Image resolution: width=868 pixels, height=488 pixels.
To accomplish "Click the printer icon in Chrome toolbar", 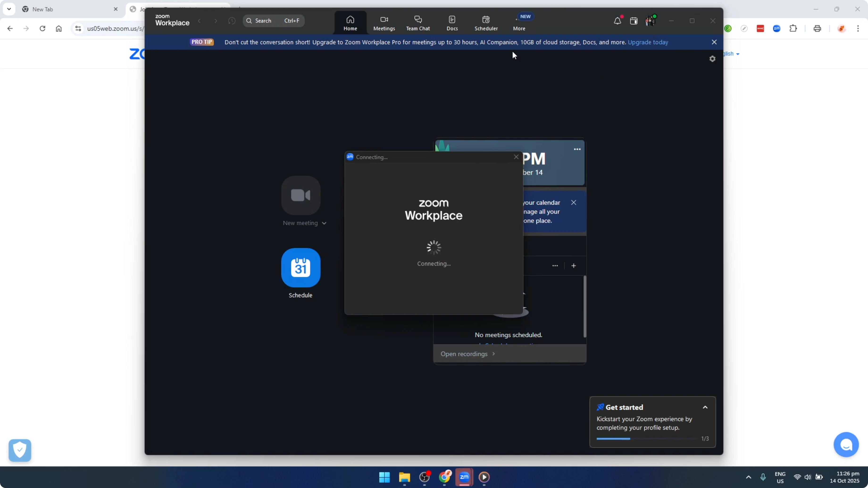I will 817,29.
